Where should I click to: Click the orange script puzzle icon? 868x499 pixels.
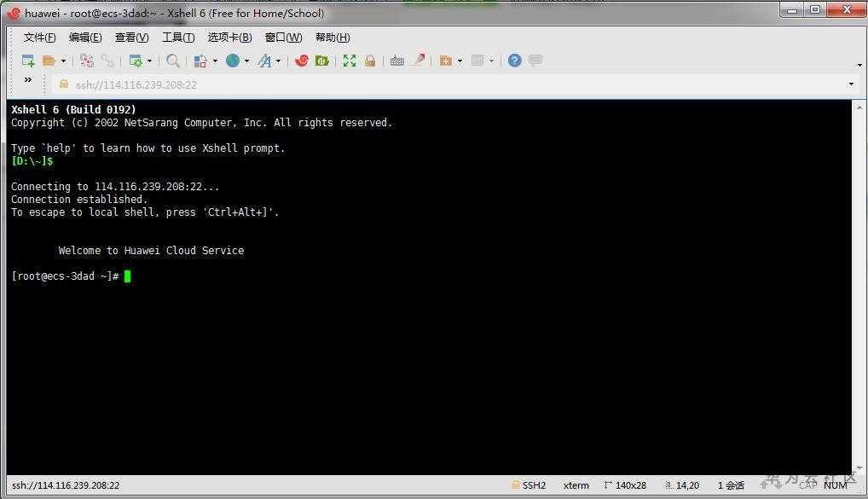coord(446,61)
